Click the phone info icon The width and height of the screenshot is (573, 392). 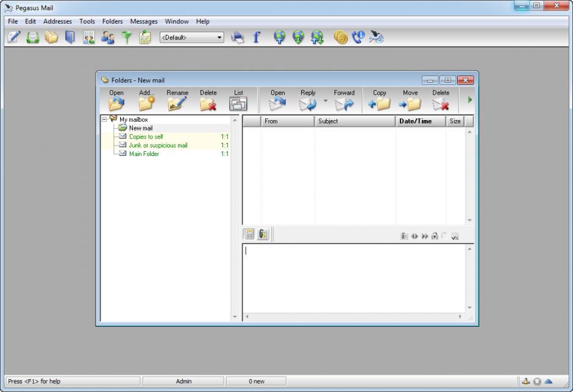(358, 37)
